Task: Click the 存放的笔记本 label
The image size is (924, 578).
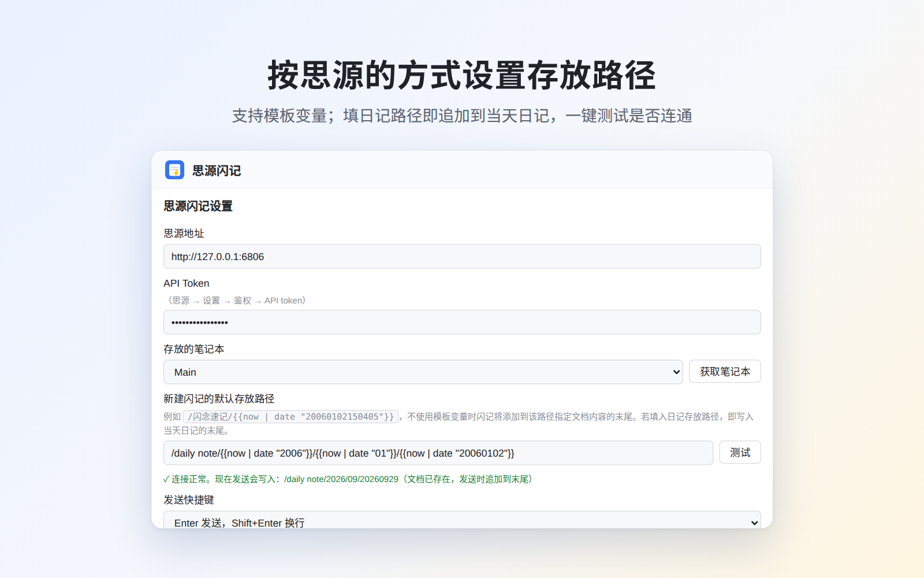Action: coord(193,349)
